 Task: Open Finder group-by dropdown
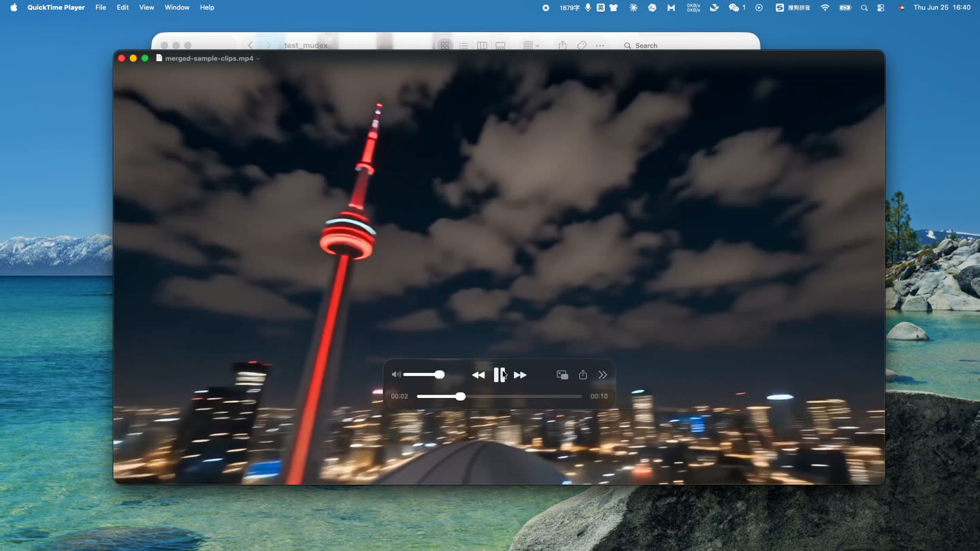pos(531,46)
